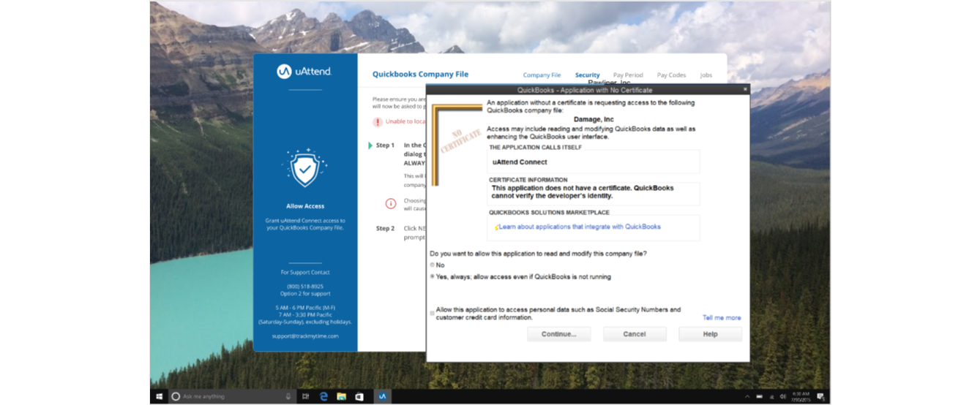Open "Learn about applications that integrate" link
This screenshot has height=405, width=980.
point(580,227)
